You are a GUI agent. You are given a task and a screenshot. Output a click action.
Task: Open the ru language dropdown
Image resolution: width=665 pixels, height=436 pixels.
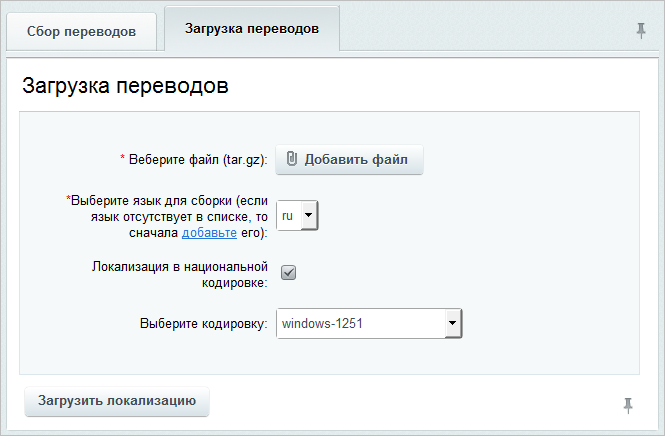pyautogui.click(x=297, y=215)
